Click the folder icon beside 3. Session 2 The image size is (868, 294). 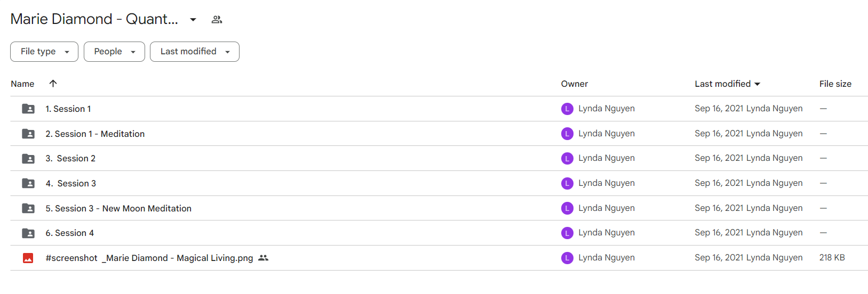tap(28, 159)
